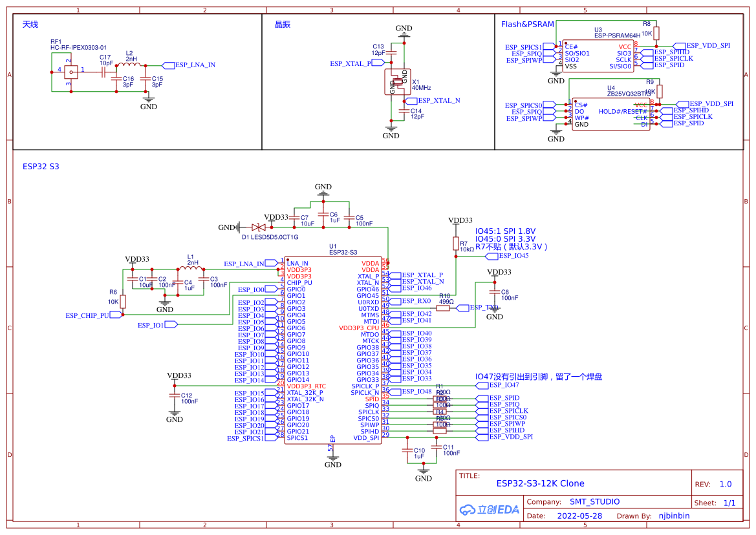Click the drawn-by name 'njbinbin'
The image size is (756, 535).
674,516
